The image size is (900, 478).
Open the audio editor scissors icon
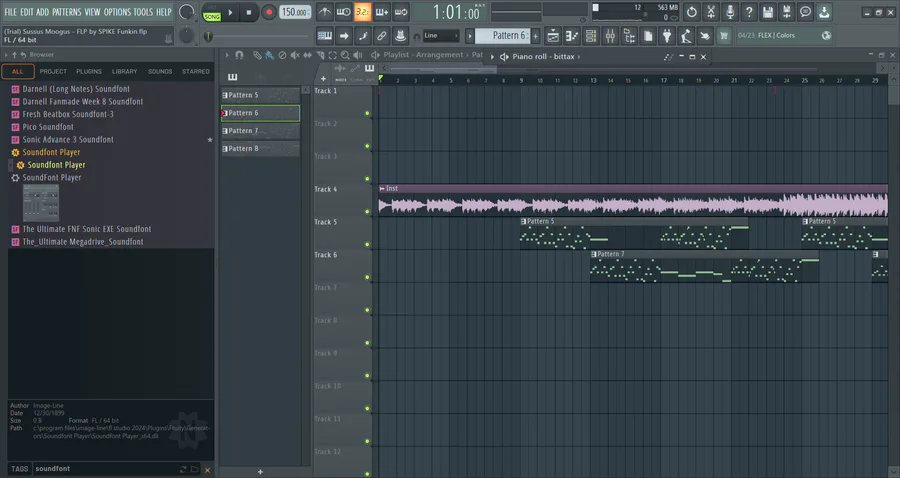711,12
